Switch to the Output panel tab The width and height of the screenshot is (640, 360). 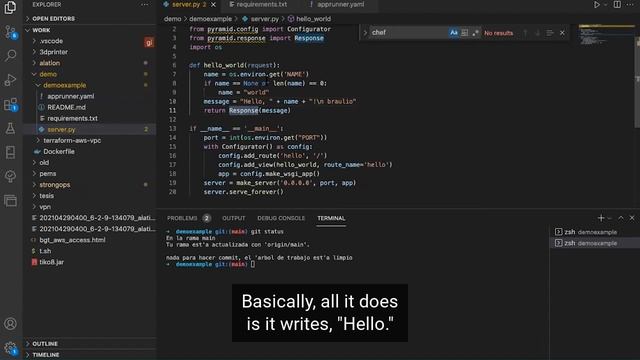[x=234, y=218]
